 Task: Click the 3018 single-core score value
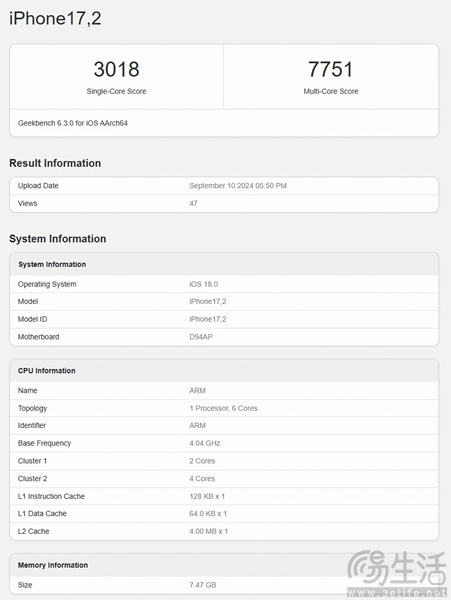tap(116, 69)
